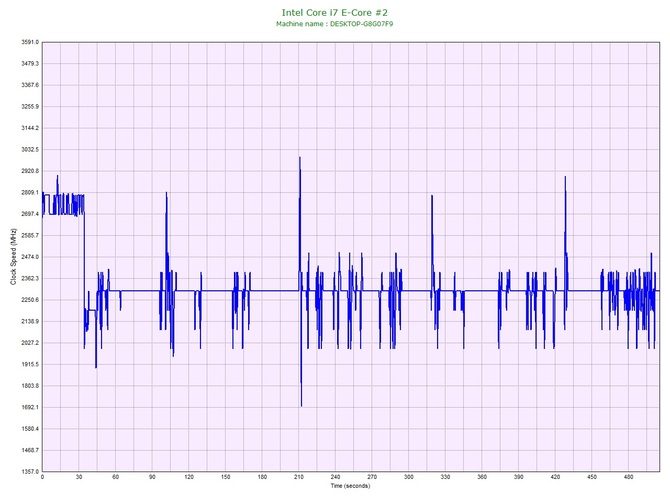Image resolution: width=670 pixels, height=503 pixels.
Task: Click the 300 seconds x-axis label
Action: 409,477
